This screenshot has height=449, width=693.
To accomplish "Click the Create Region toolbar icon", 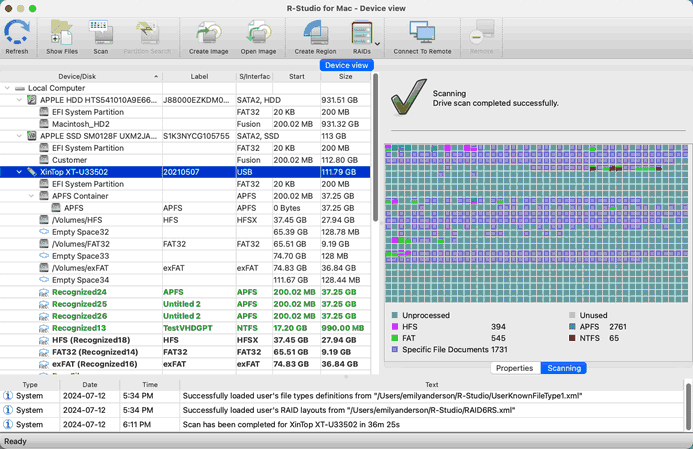I will click(316, 33).
